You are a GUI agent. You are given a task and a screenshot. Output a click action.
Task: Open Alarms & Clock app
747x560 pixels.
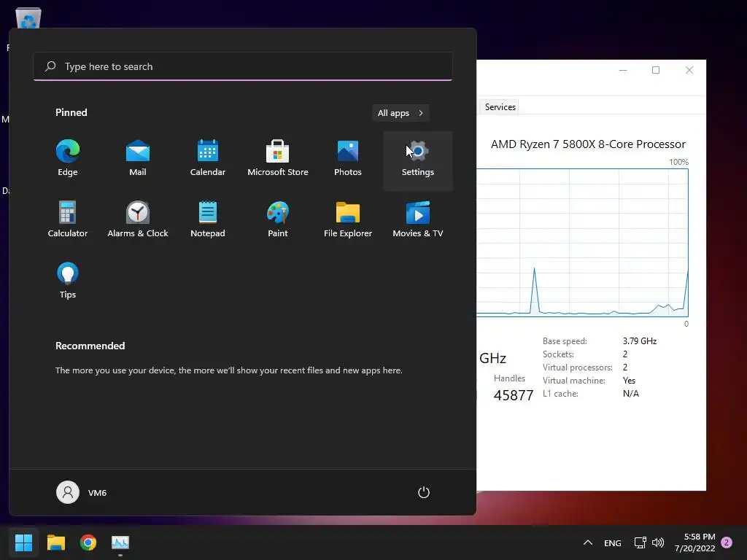(x=138, y=219)
